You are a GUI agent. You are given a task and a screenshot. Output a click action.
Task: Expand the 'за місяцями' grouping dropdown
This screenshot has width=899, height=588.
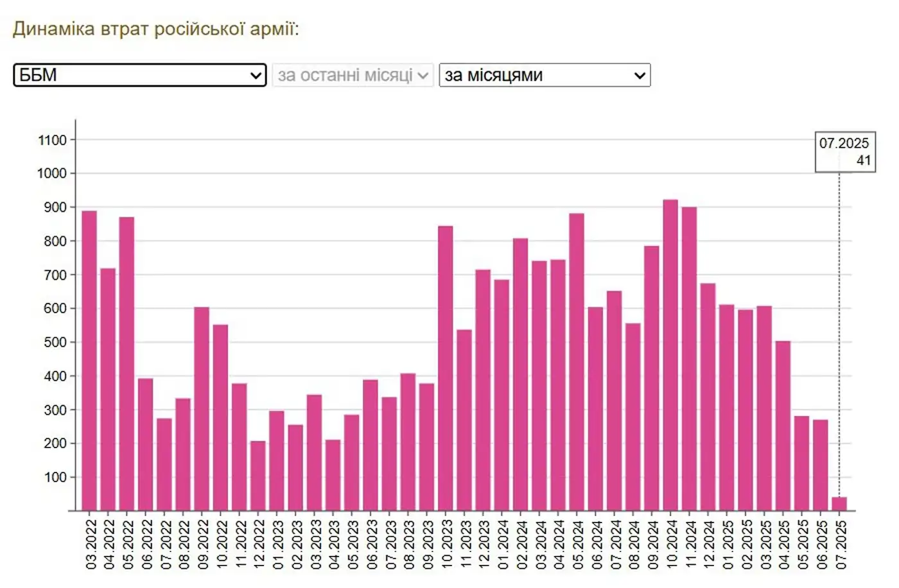tap(545, 75)
